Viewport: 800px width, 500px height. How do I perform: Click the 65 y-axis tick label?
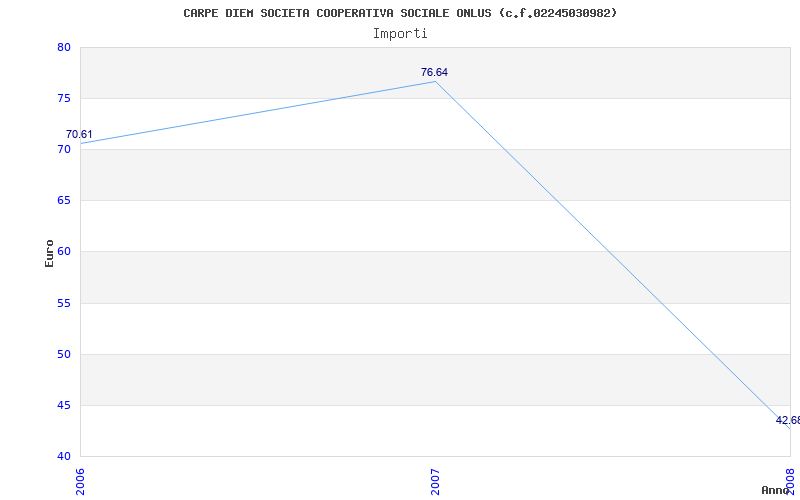[x=64, y=201]
